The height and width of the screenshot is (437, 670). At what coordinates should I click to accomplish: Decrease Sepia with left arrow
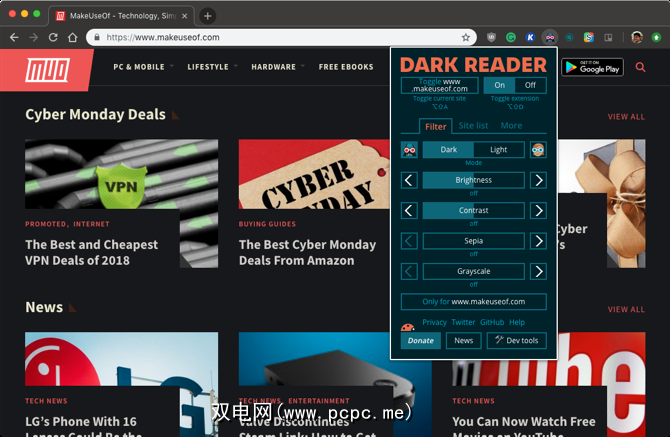[409, 241]
